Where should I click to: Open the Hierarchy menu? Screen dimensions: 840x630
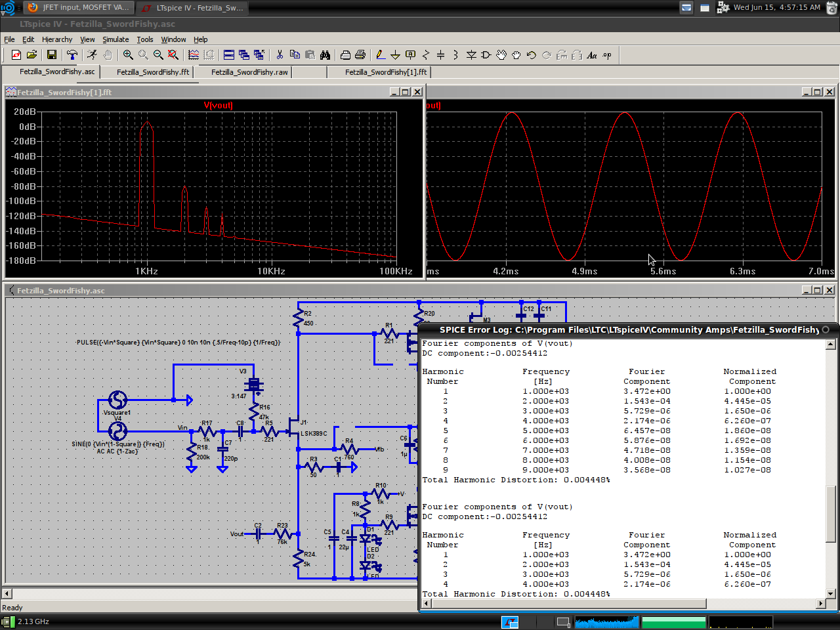[x=57, y=39]
